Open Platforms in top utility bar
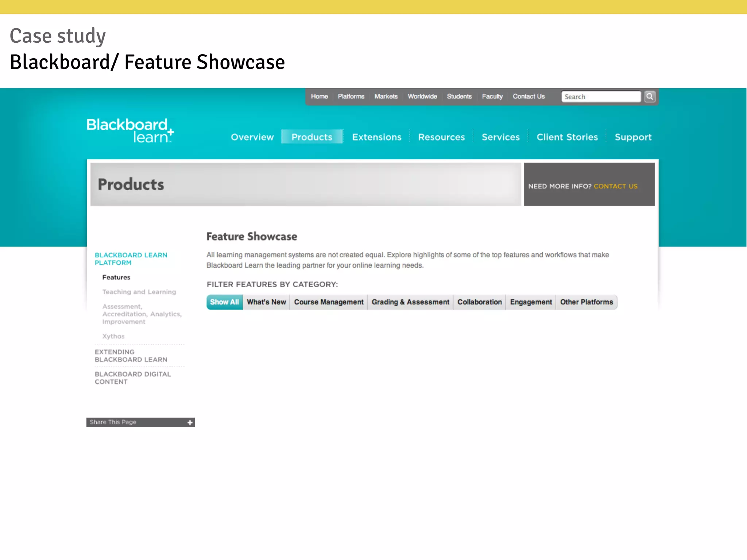 [x=351, y=96]
